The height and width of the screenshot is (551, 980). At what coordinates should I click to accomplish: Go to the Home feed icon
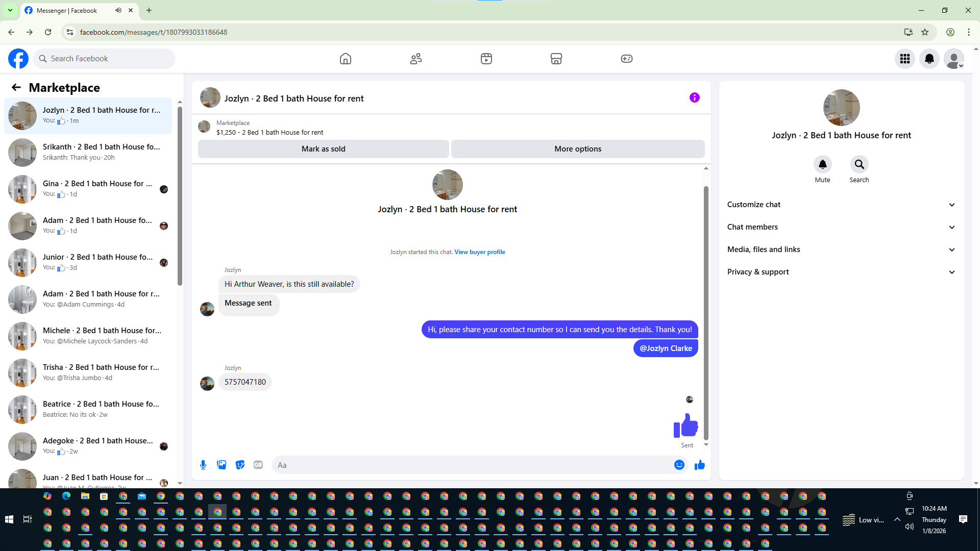[346, 59]
